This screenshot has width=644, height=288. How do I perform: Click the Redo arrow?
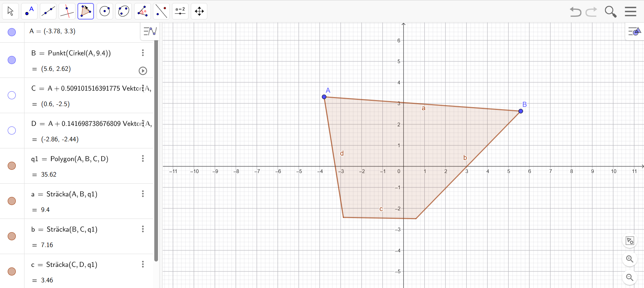pyautogui.click(x=591, y=12)
